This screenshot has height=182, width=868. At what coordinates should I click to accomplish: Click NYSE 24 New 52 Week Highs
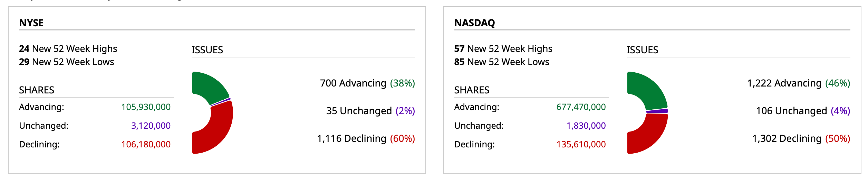68,49
